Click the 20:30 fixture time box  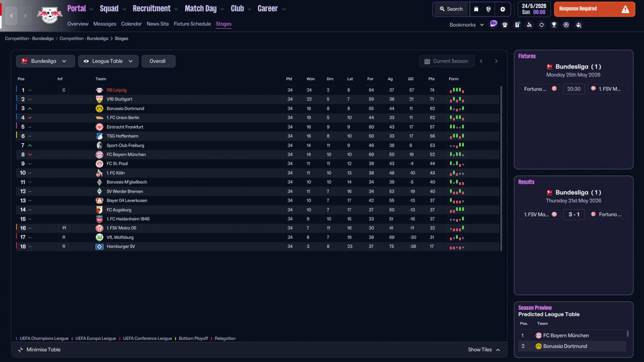tap(574, 89)
